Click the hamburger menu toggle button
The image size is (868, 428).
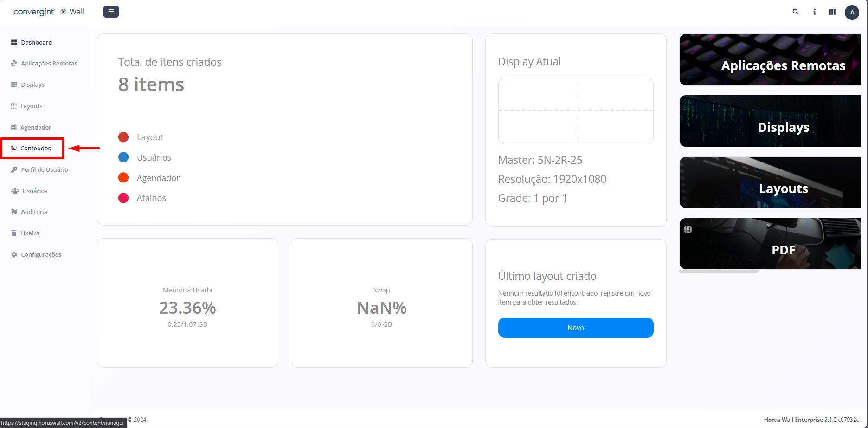(111, 12)
